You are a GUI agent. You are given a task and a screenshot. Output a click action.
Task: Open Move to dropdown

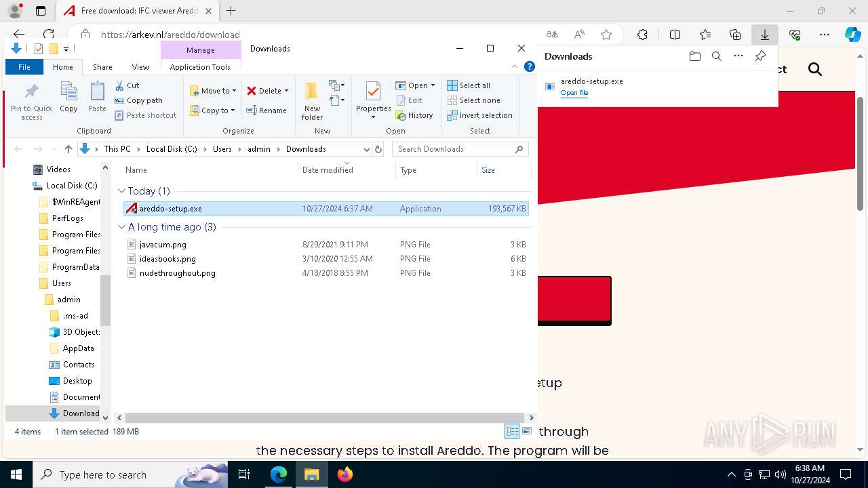213,91
